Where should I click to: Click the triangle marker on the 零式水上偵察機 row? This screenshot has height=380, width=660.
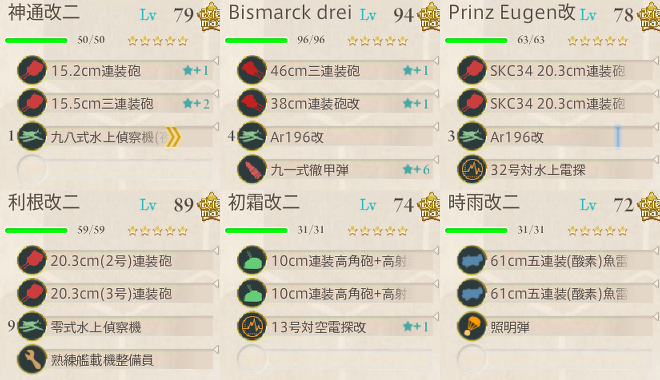[216, 316]
